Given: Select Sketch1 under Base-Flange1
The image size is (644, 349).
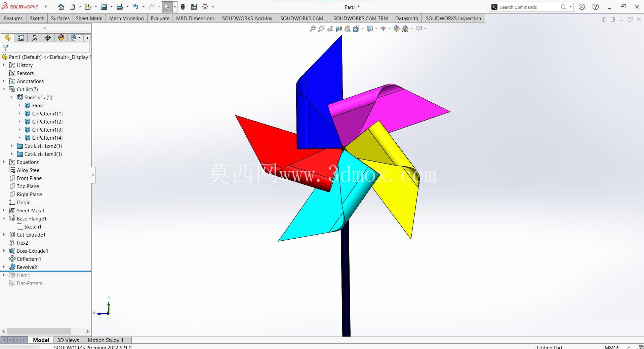Looking at the screenshot, I should point(33,226).
